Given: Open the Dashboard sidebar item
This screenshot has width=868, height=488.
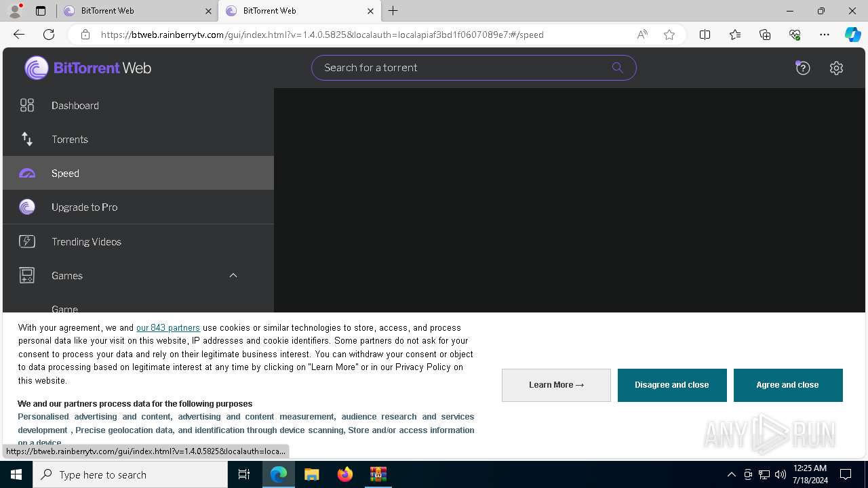Looking at the screenshot, I should pos(138,105).
